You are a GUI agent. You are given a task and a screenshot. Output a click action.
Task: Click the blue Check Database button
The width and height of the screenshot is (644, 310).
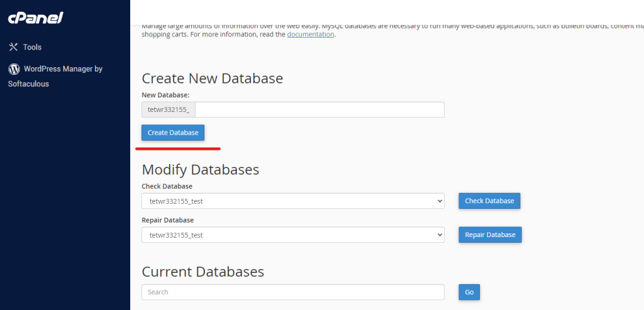[489, 201]
